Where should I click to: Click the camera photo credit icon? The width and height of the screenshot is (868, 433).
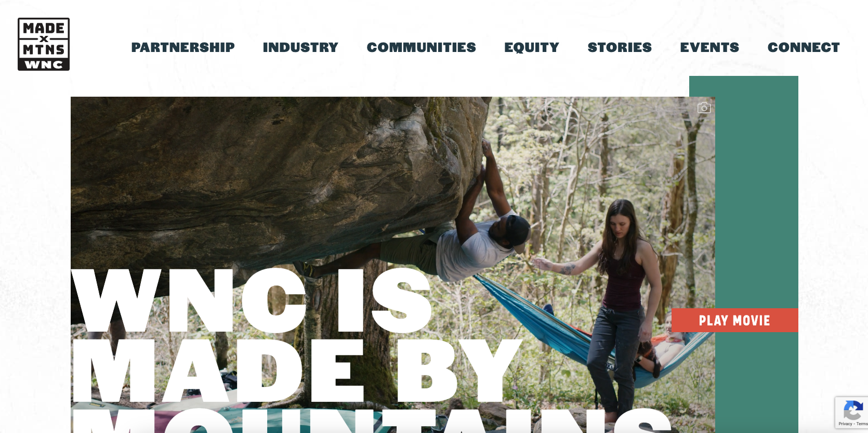704,108
